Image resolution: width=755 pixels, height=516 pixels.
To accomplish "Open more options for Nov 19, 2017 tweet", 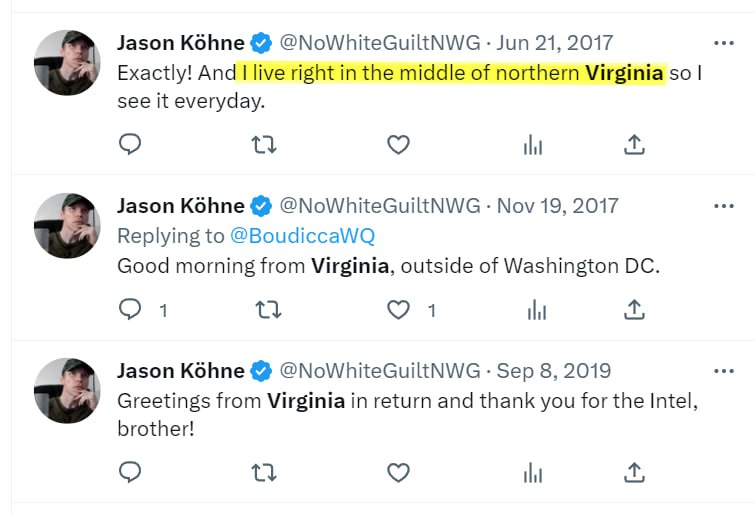I will [x=724, y=206].
